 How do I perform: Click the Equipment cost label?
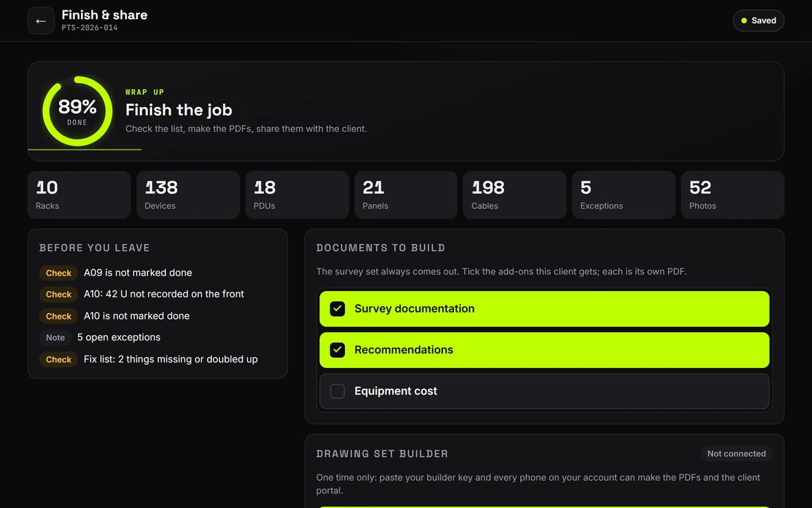pos(396,391)
